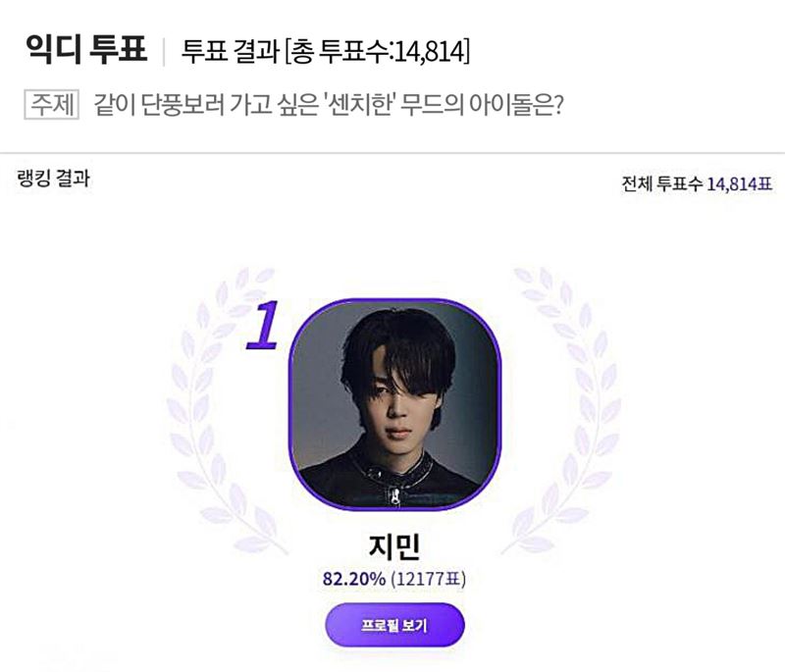785x672 pixels.
Task: Click the vertical divider beside 익디 투표
Action: click(x=164, y=51)
